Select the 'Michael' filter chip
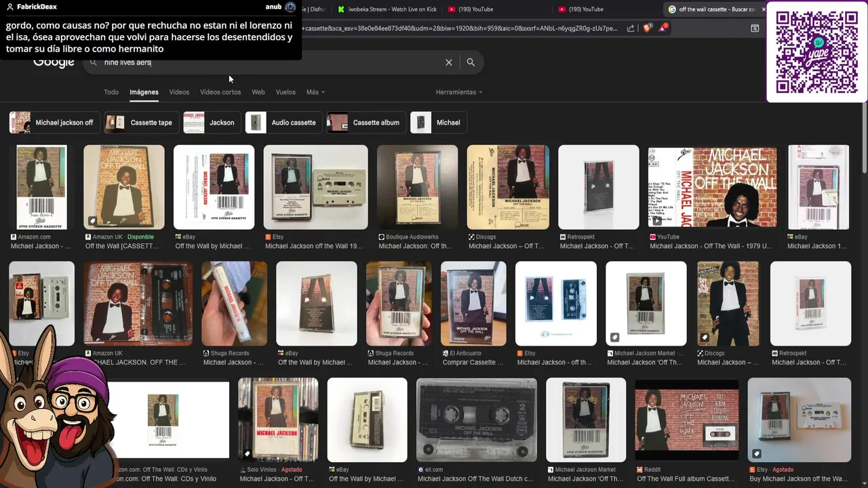The height and width of the screenshot is (488, 868). pos(439,123)
